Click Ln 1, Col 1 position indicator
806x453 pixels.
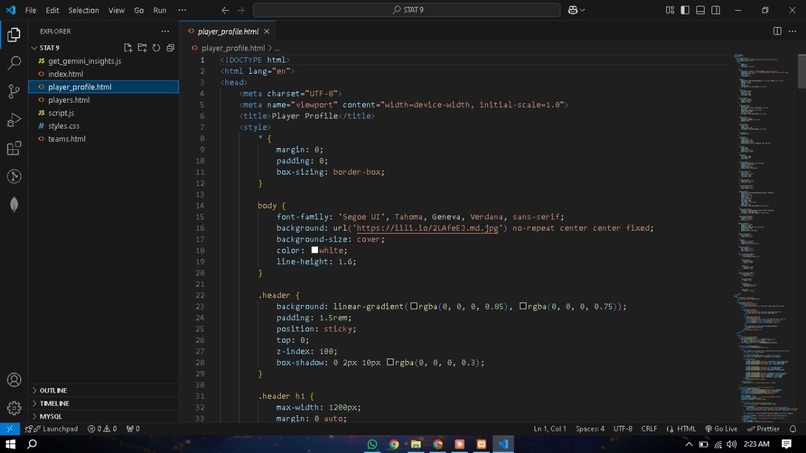(549, 429)
